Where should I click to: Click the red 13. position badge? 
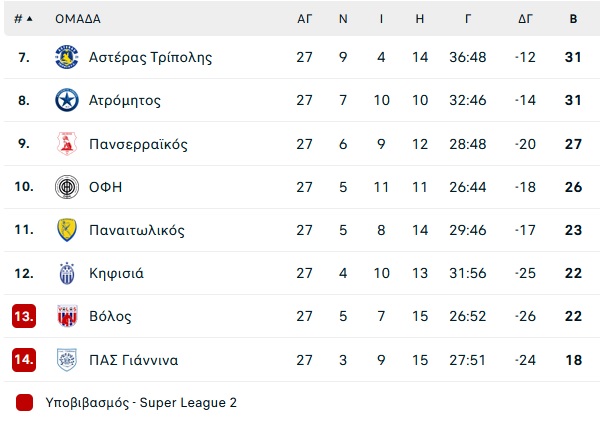(24, 316)
